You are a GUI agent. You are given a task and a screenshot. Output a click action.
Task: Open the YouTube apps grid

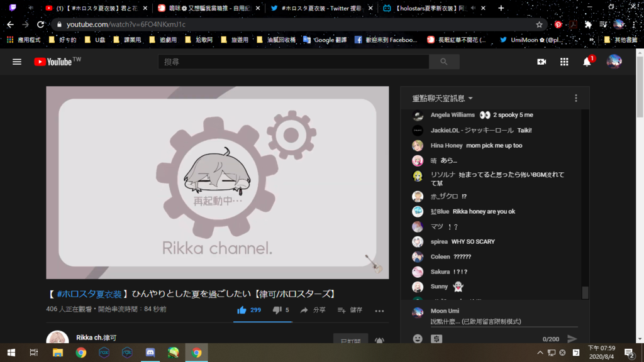564,62
